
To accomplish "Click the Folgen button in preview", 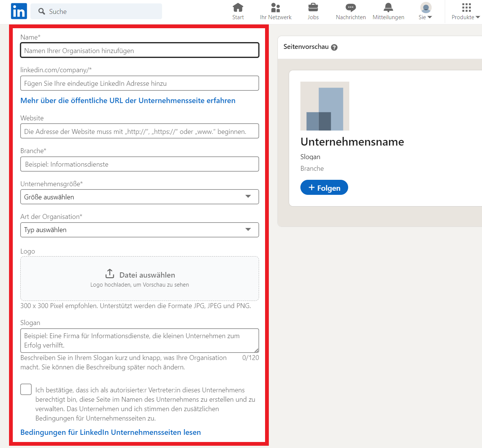I will 324,188.
